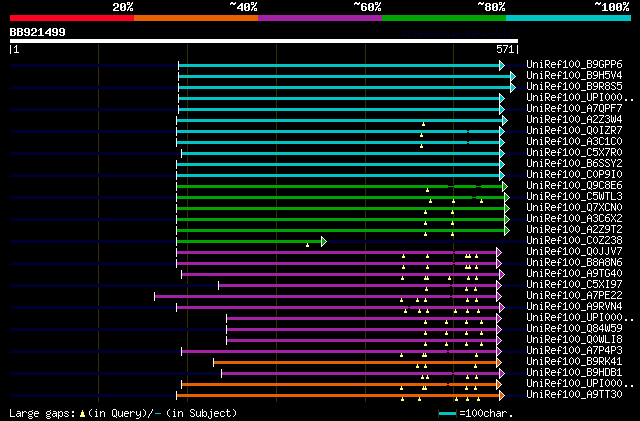Select the UniRef100_A3C6X2 label
This screenshot has width=640, height=421.
click(574, 219)
